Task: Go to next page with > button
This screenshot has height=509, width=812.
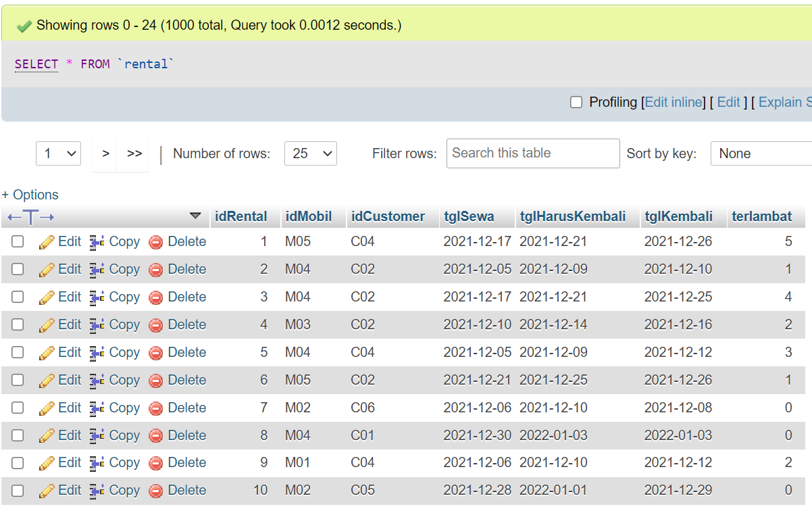Action: tap(105, 153)
